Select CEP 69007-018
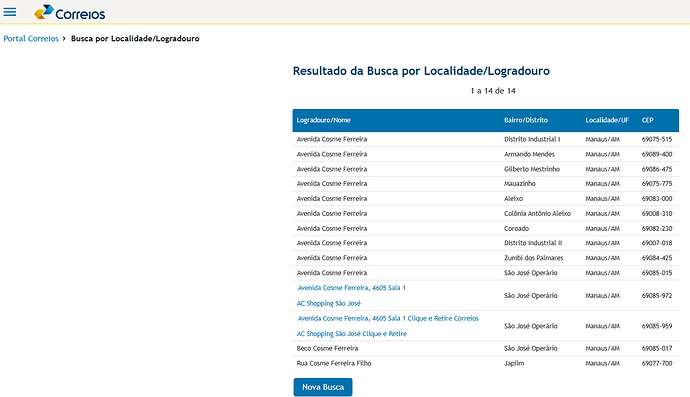 pos(657,243)
